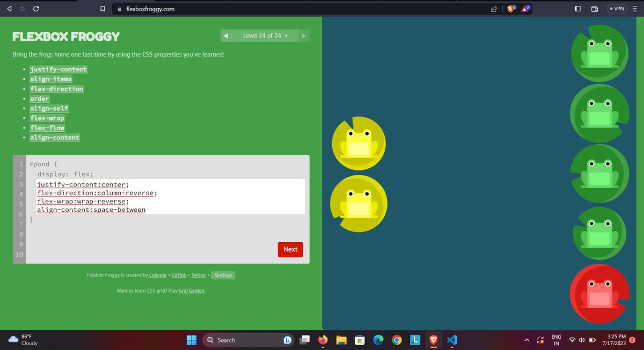Click the previous level arrow
Image resolution: width=644 pixels, height=350 pixels.
(x=225, y=35)
